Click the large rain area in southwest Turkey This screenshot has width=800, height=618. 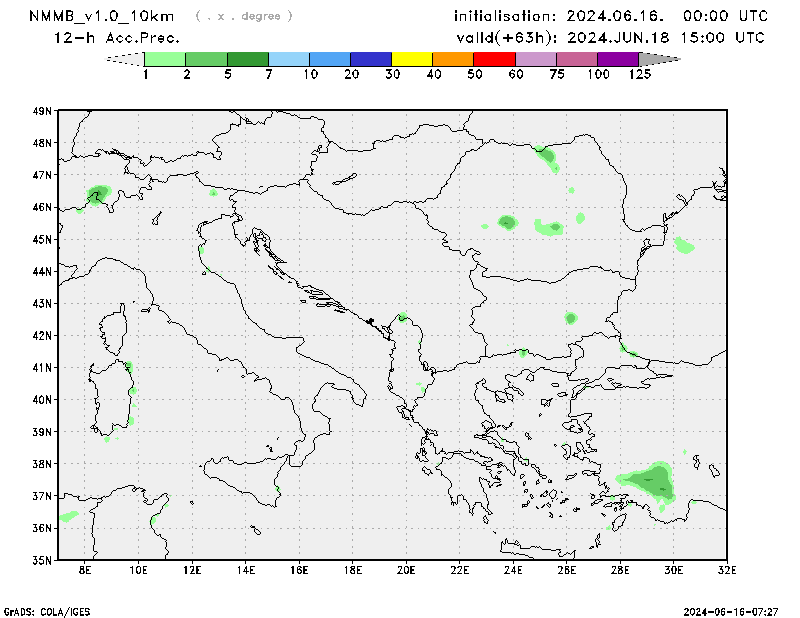pyautogui.click(x=648, y=481)
